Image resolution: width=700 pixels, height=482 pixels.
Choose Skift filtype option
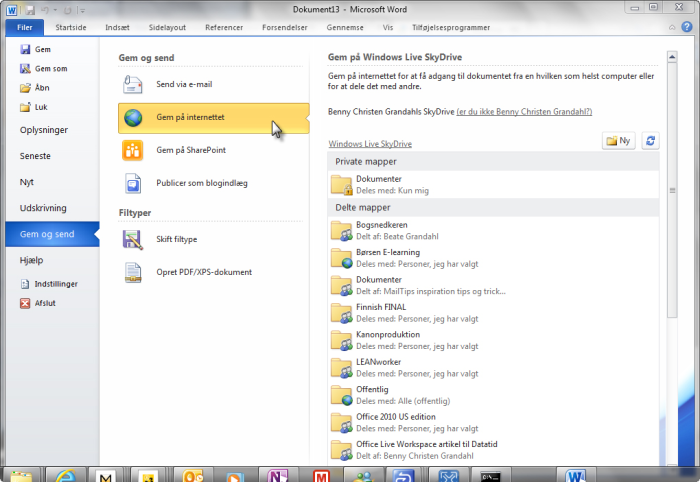click(213, 239)
